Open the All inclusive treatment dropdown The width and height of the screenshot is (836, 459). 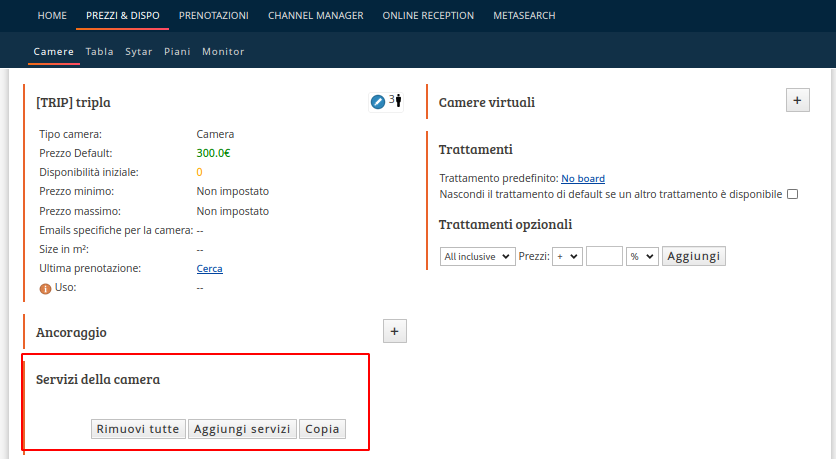click(x=478, y=256)
